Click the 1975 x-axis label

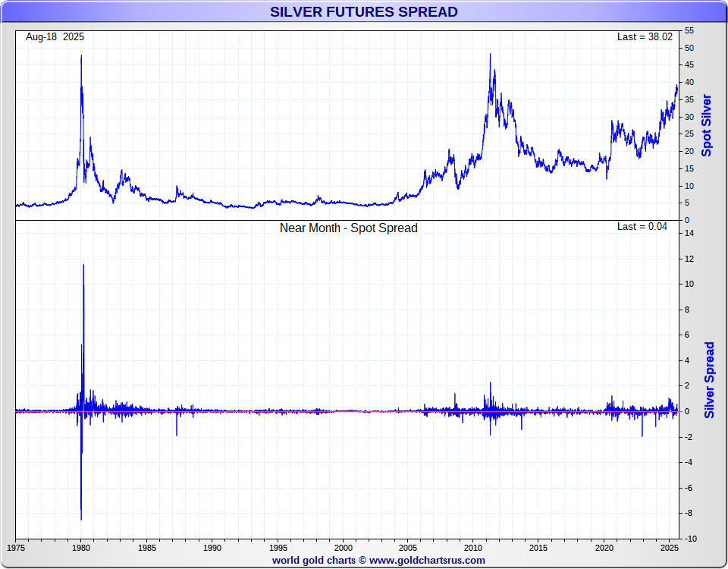point(16,548)
